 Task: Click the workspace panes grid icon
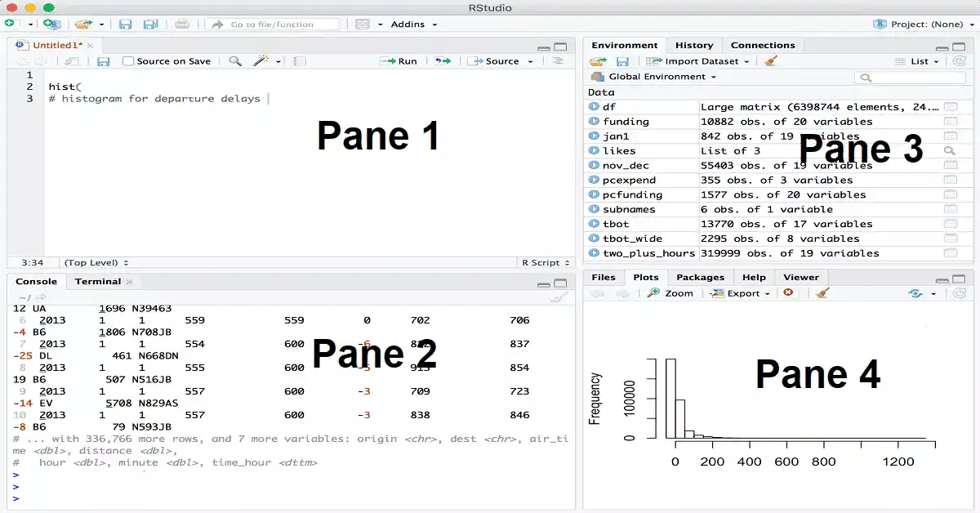363,25
